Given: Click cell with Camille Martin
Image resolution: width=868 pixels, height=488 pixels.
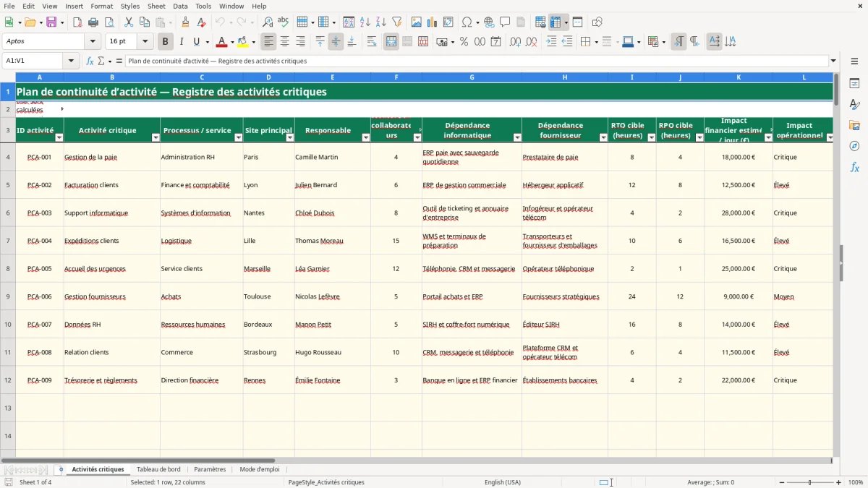Looking at the screenshot, I should click(333, 157).
